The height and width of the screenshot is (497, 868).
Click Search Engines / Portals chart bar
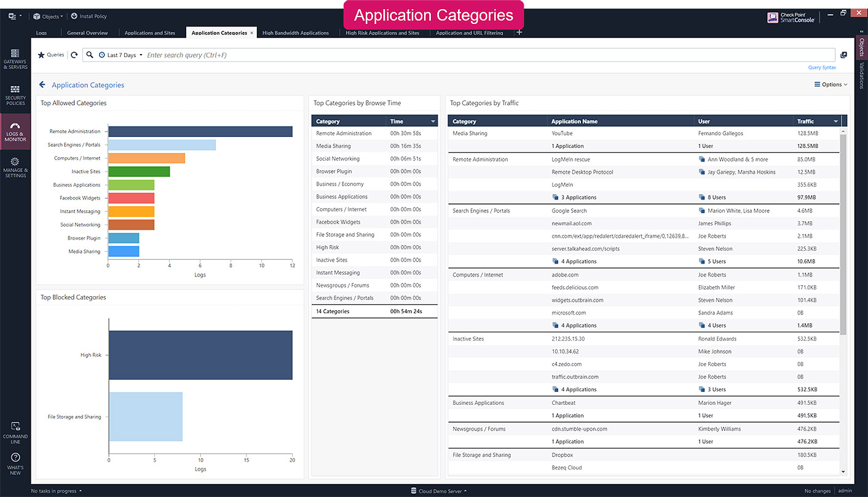[162, 145]
